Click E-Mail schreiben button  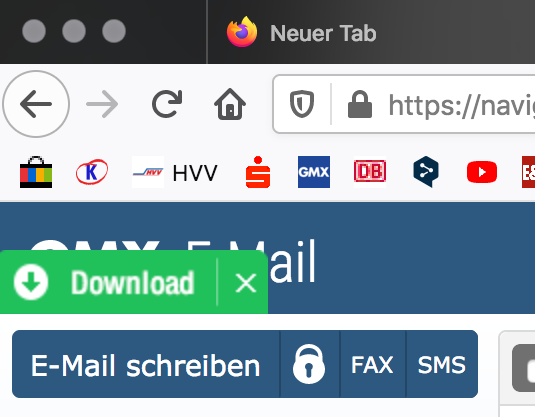pos(146,364)
